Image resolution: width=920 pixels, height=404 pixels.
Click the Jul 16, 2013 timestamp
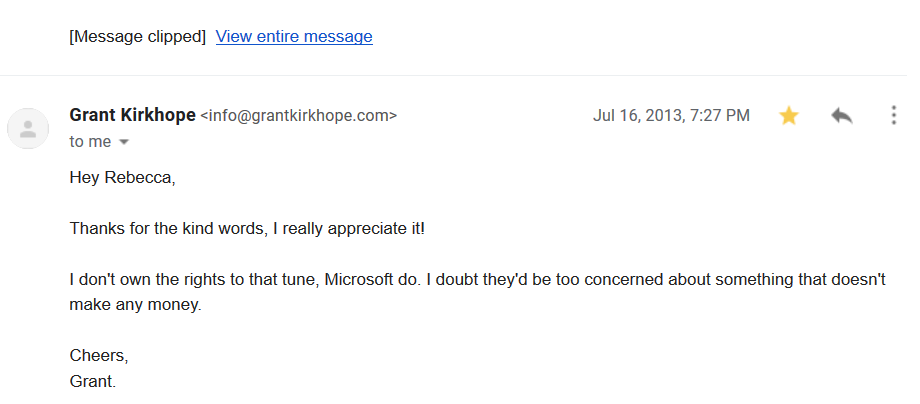[x=671, y=116]
